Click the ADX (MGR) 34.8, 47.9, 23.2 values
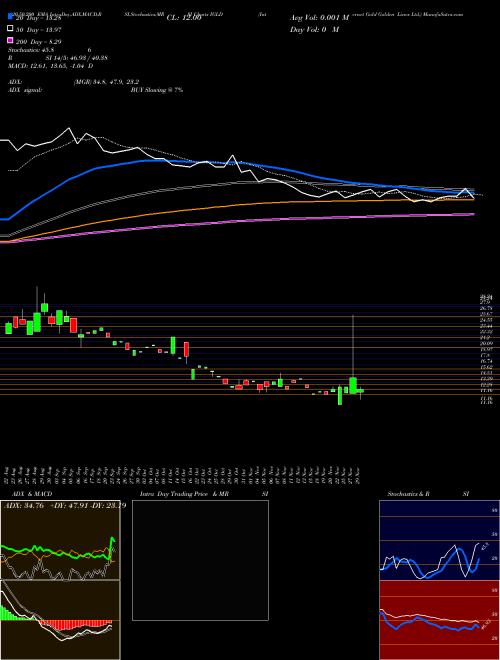Image resolution: width=500 pixels, height=660 pixels. point(106,82)
